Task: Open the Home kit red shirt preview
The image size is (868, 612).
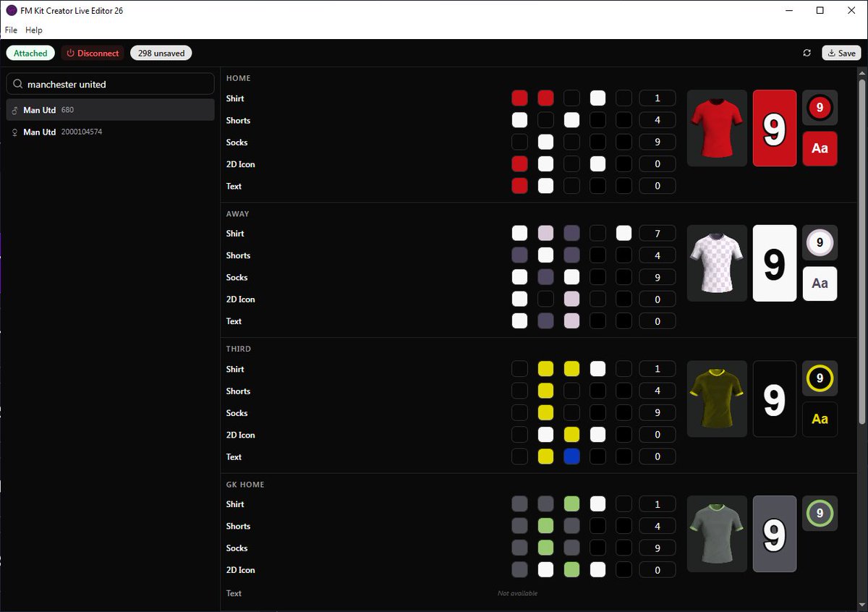Action: pyautogui.click(x=717, y=128)
